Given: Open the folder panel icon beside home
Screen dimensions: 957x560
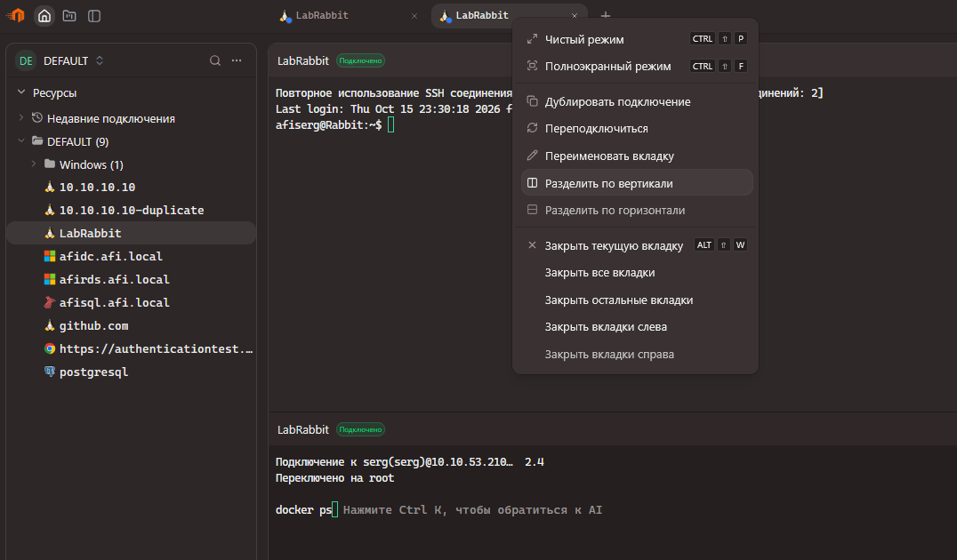Looking at the screenshot, I should tap(69, 16).
